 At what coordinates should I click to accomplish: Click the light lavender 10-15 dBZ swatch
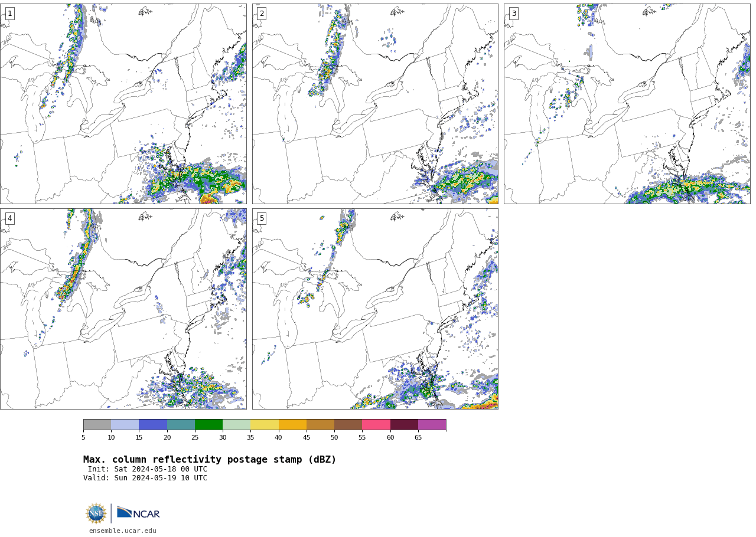pos(125,425)
